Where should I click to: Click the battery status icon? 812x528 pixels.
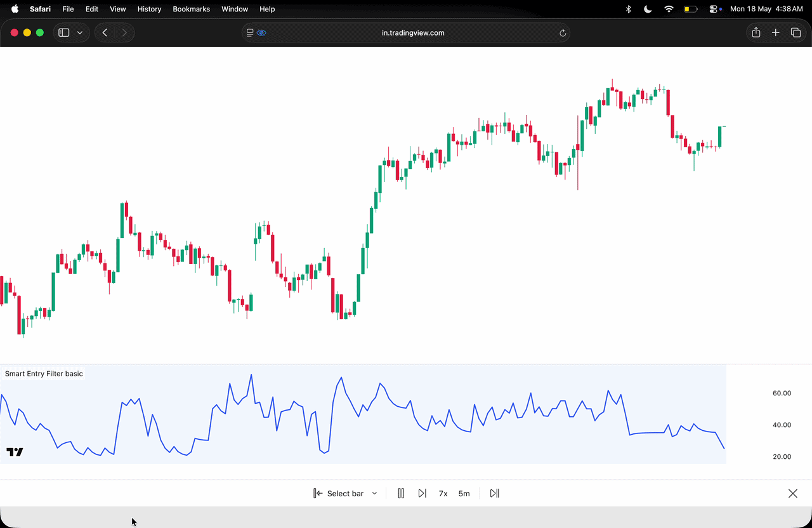click(x=691, y=9)
